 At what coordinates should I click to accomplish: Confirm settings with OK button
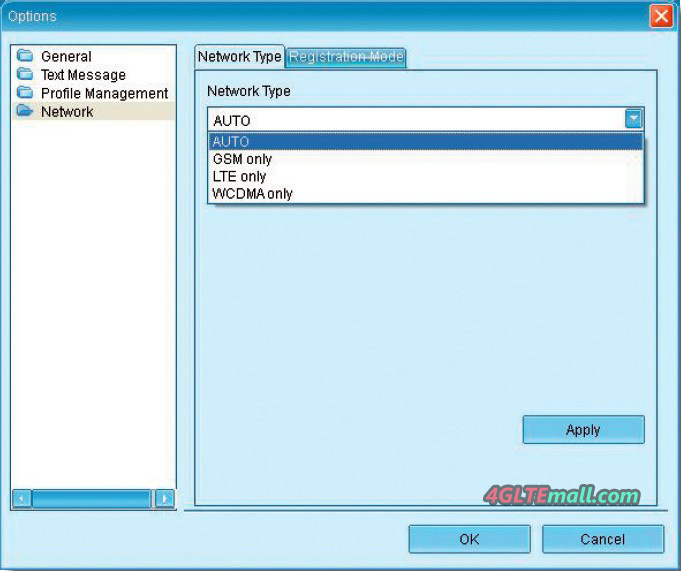coord(469,539)
